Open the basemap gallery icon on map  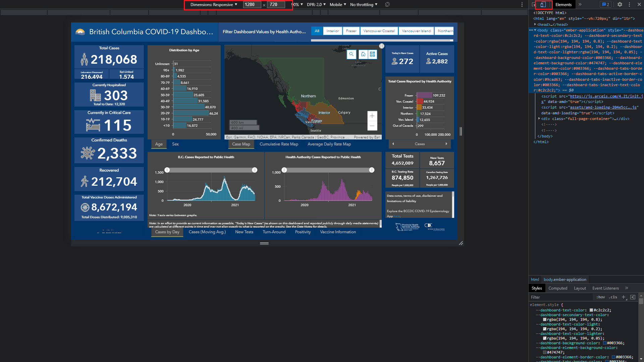pyautogui.click(x=372, y=54)
